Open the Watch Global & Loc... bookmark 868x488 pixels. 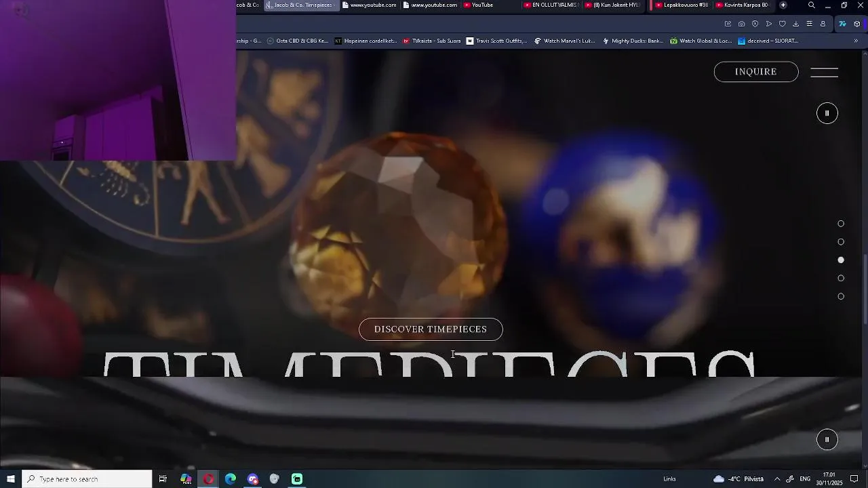(x=701, y=41)
